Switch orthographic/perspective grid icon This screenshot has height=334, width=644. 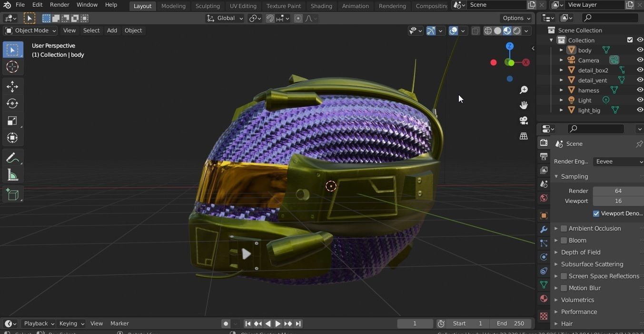(524, 136)
